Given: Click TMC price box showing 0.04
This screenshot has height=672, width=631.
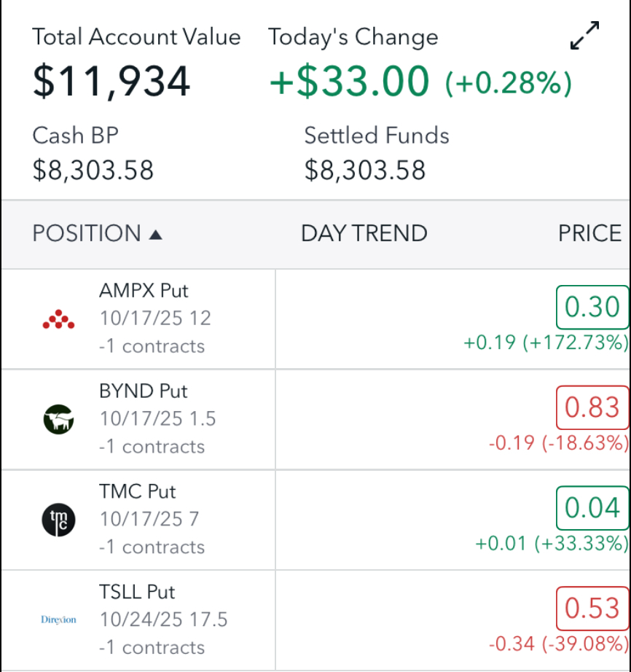Looking at the screenshot, I should (592, 508).
